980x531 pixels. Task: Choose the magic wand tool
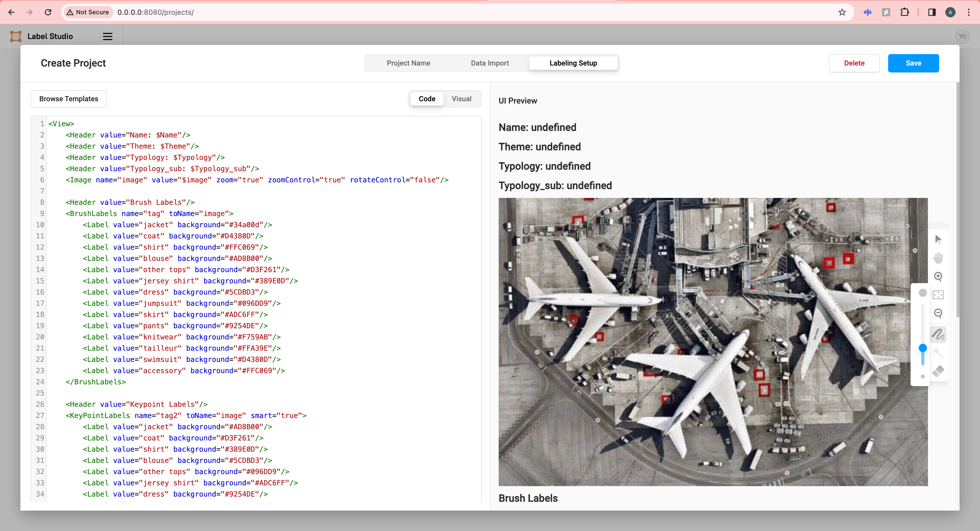tap(938, 353)
